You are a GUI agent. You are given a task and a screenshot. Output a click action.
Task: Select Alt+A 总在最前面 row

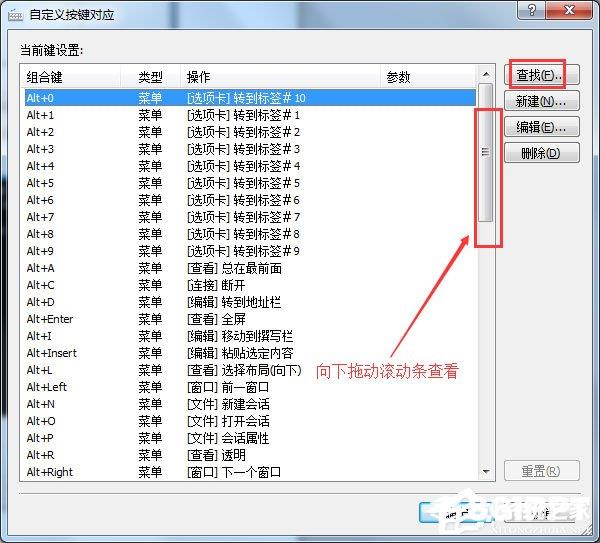click(x=250, y=268)
